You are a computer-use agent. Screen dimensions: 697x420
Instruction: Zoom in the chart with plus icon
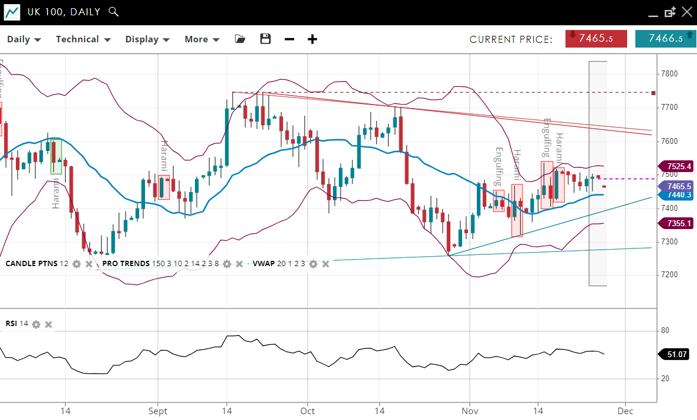[313, 39]
